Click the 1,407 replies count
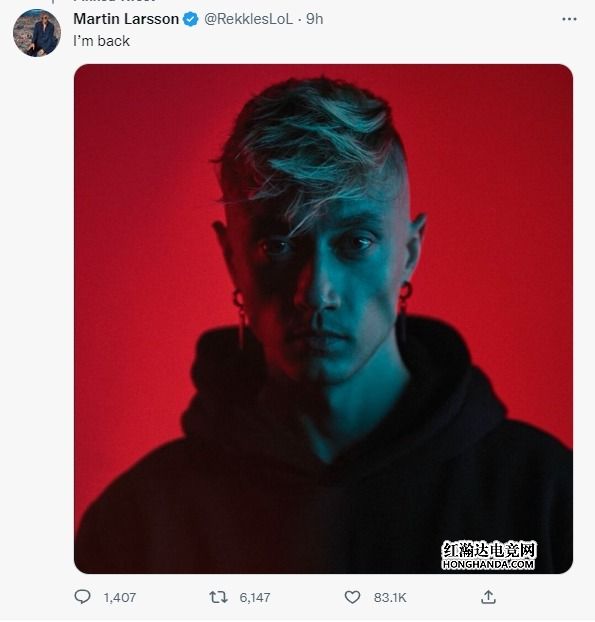 click(x=120, y=597)
